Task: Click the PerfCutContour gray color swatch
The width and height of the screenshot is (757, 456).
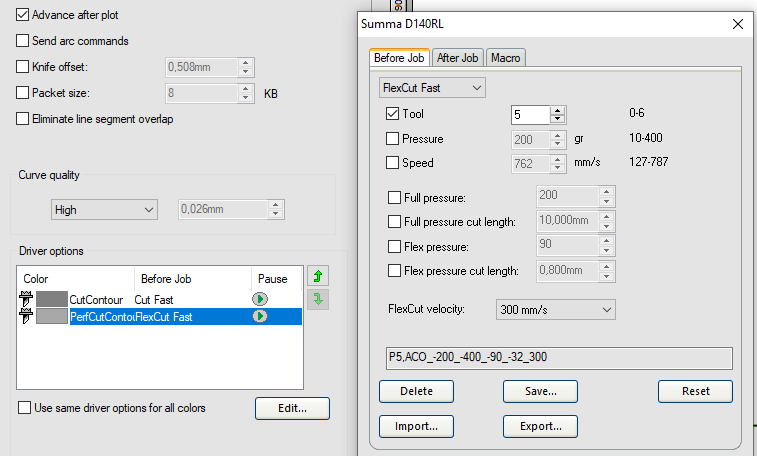Action: [52, 317]
